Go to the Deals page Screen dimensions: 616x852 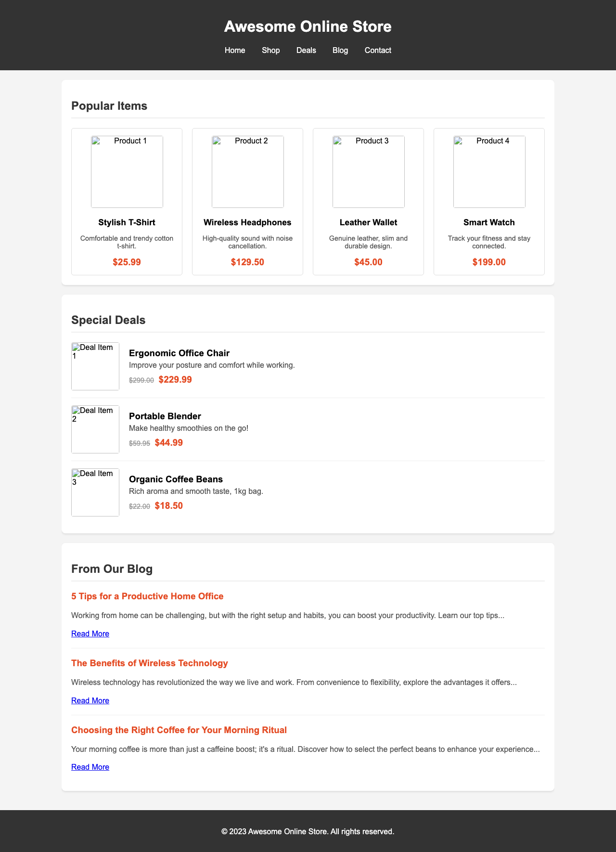(x=306, y=50)
